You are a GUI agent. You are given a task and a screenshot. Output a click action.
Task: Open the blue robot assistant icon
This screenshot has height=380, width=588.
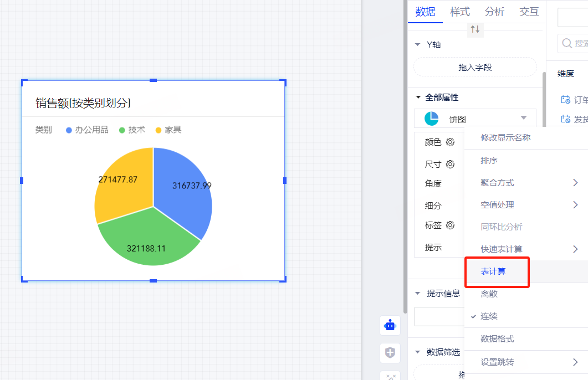[x=391, y=326]
